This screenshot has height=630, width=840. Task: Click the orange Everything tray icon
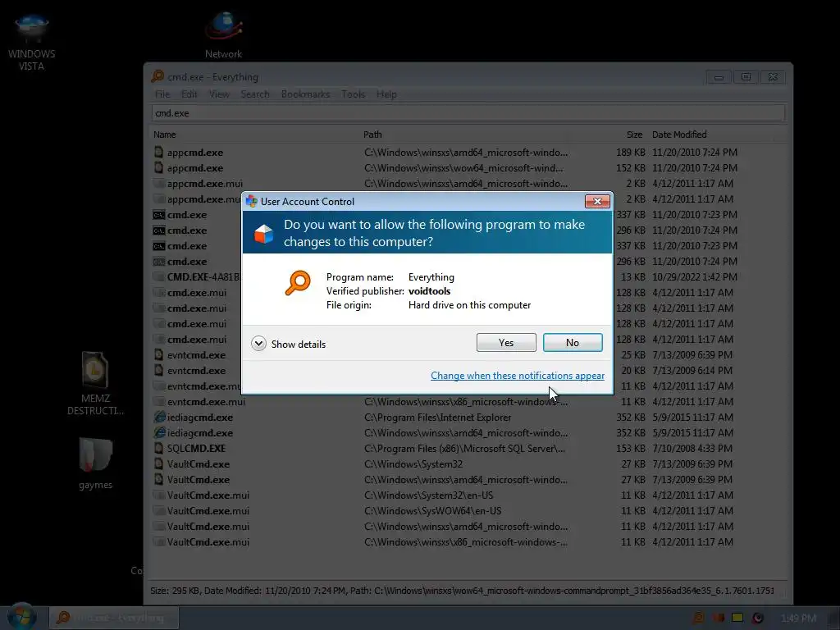[699, 618]
